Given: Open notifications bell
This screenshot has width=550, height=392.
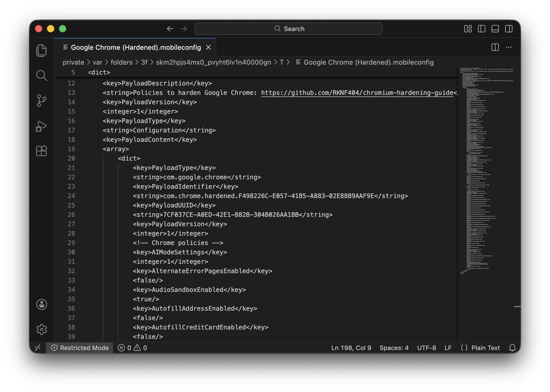Looking at the screenshot, I should 512,348.
